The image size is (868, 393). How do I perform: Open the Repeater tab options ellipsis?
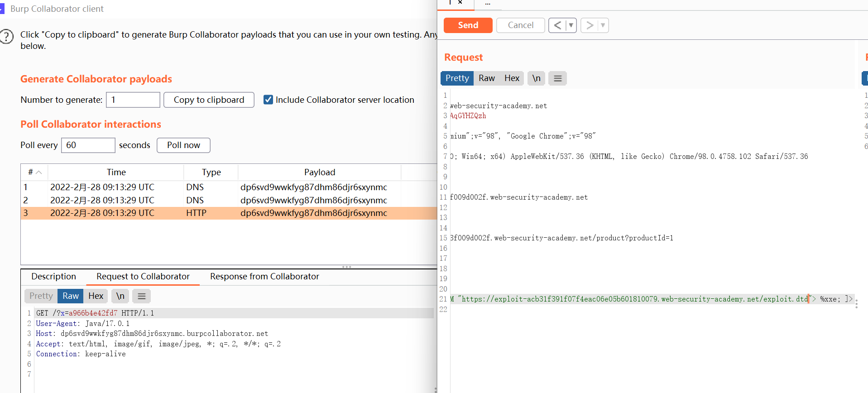[488, 3]
